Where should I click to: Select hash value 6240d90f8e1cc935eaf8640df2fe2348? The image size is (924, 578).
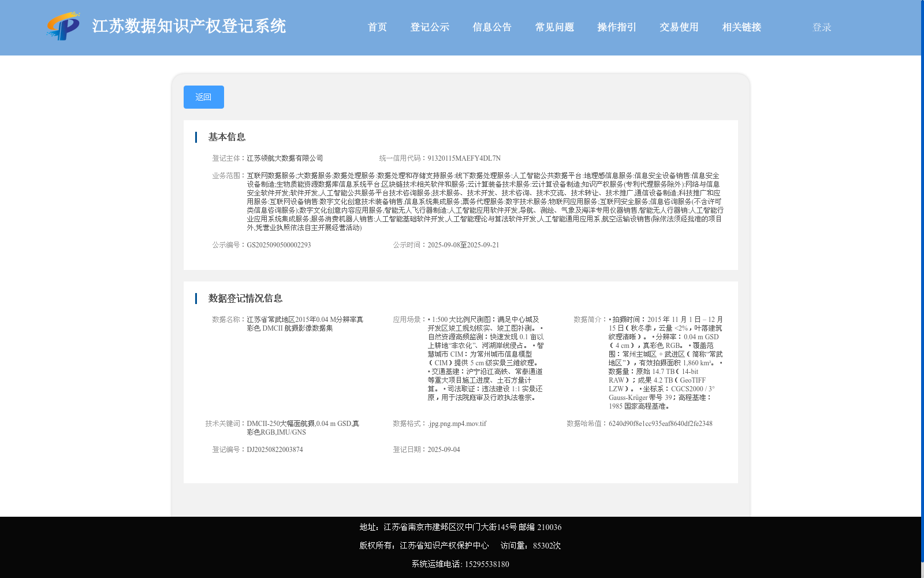(x=661, y=424)
